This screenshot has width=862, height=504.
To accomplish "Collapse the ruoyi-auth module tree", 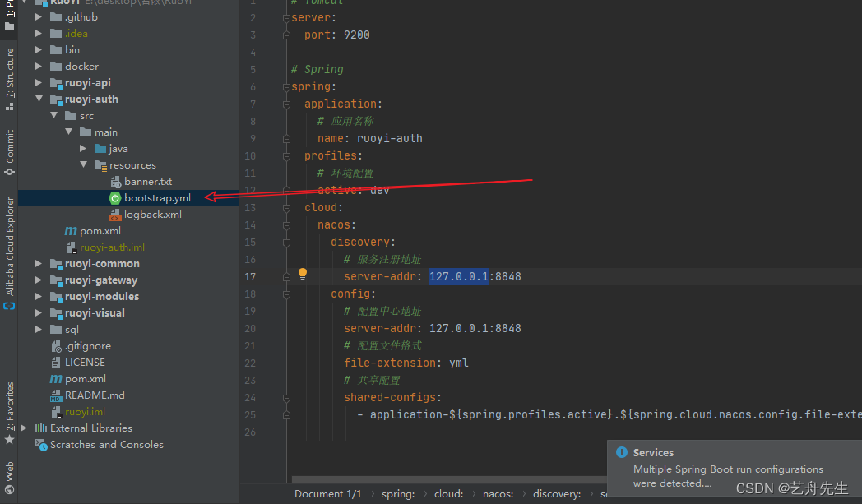I will [x=39, y=99].
